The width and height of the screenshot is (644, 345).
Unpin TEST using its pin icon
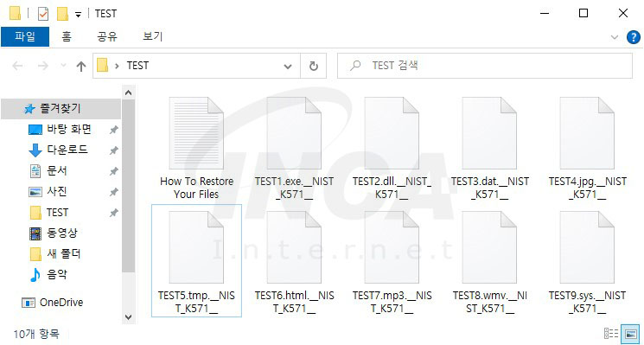pyautogui.click(x=113, y=213)
